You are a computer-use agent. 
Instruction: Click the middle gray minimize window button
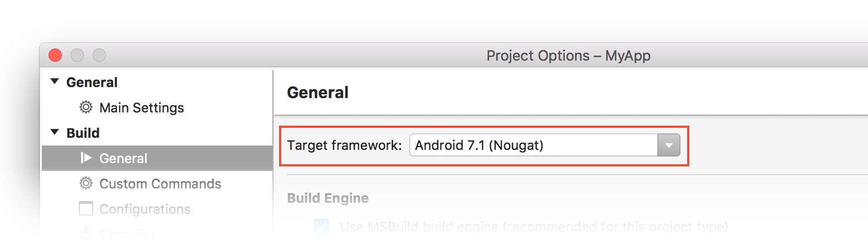[x=77, y=55]
